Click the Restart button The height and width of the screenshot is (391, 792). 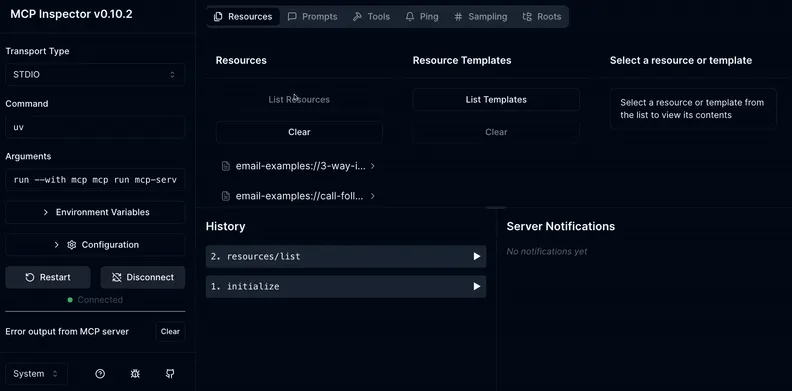click(x=48, y=277)
